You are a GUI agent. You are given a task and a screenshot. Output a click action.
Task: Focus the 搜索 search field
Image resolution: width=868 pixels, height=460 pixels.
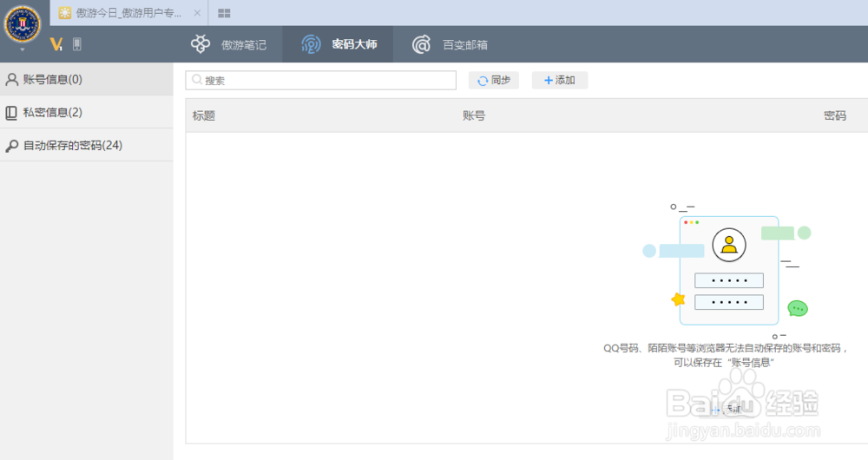321,80
